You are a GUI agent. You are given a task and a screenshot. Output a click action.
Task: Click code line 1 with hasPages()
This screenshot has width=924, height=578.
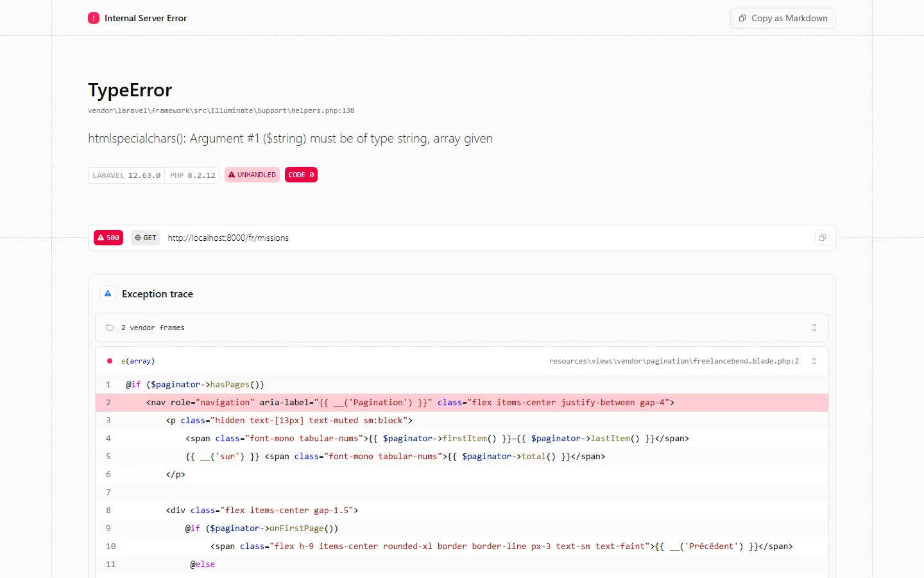pos(462,385)
